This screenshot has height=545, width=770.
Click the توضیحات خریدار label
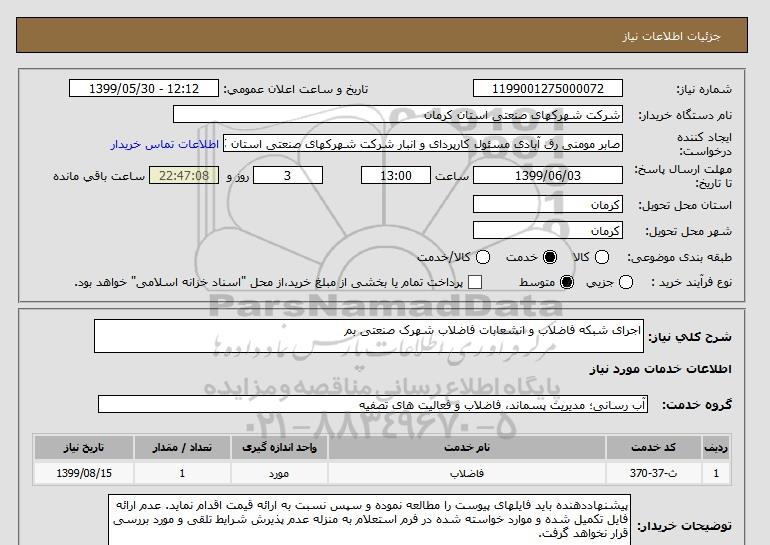(x=685, y=526)
